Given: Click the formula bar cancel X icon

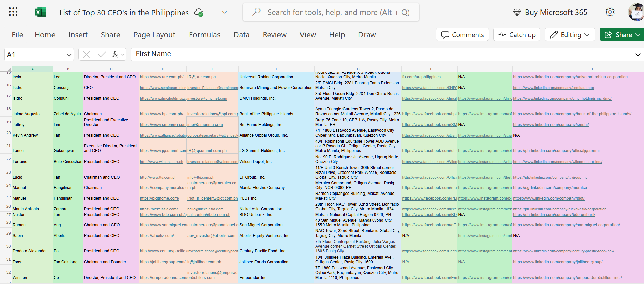Looking at the screenshot, I should [86, 54].
